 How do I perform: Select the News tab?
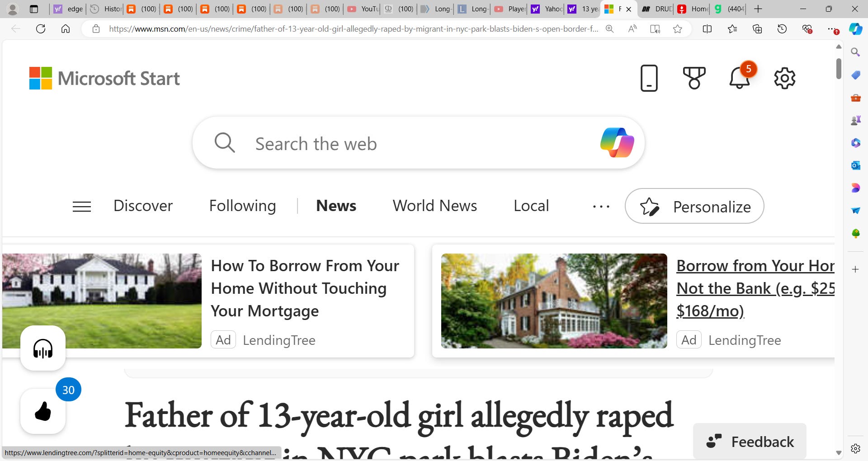point(336,206)
